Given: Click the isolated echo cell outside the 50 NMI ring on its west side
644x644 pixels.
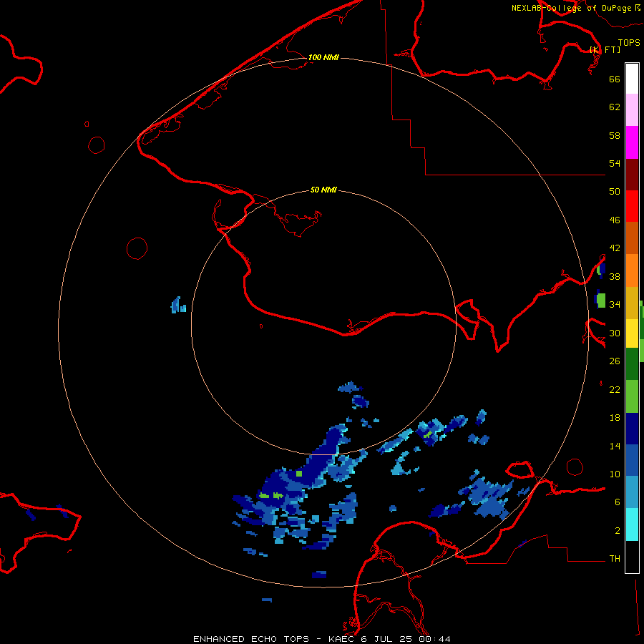Looking at the screenshot, I should [178, 305].
